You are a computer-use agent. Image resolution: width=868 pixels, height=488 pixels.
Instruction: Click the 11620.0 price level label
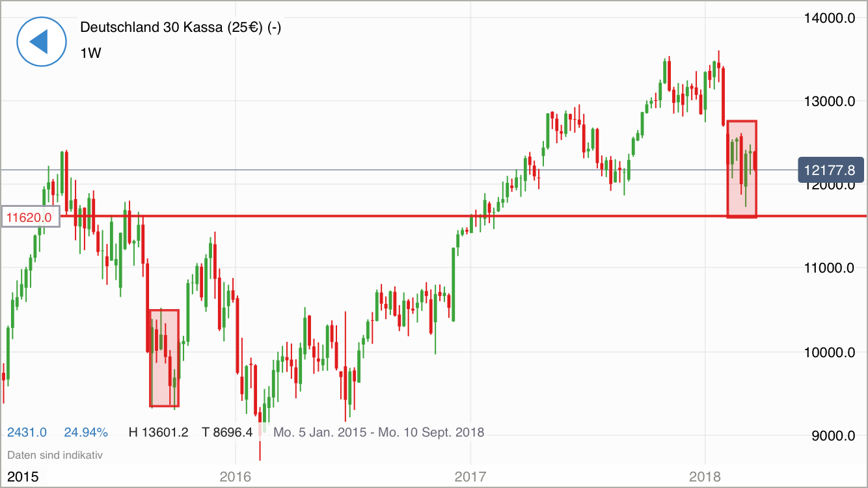[x=29, y=218]
